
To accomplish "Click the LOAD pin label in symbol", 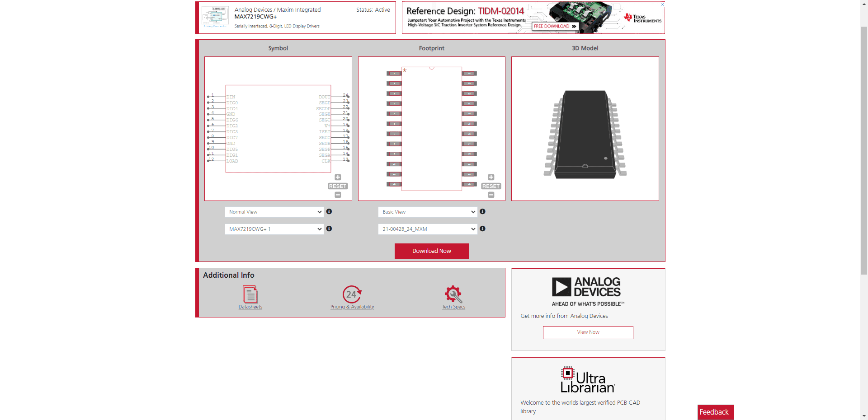I will point(232,161).
